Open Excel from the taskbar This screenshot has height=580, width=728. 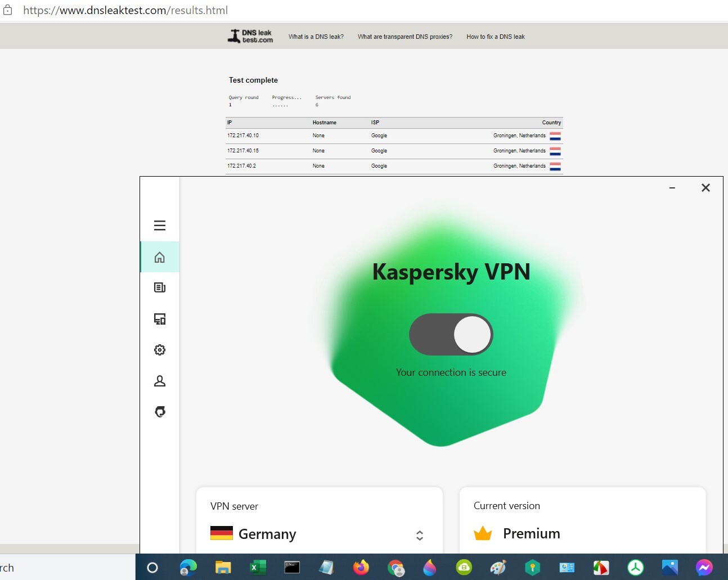coord(257,568)
